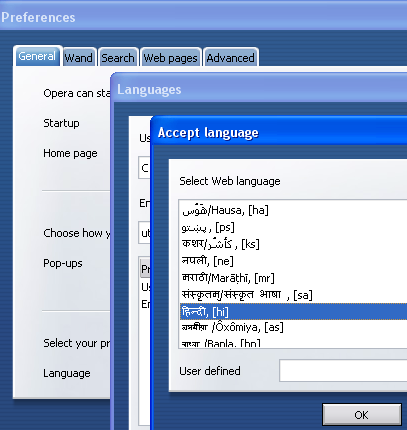Select the Hausa [ha] language entry
The height and width of the screenshot is (430, 407).
[293, 210]
